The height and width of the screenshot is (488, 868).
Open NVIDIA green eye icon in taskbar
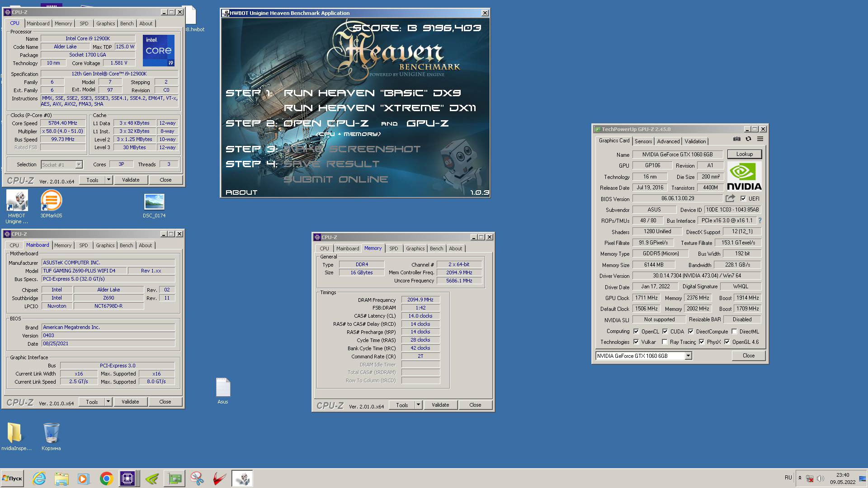(x=152, y=479)
